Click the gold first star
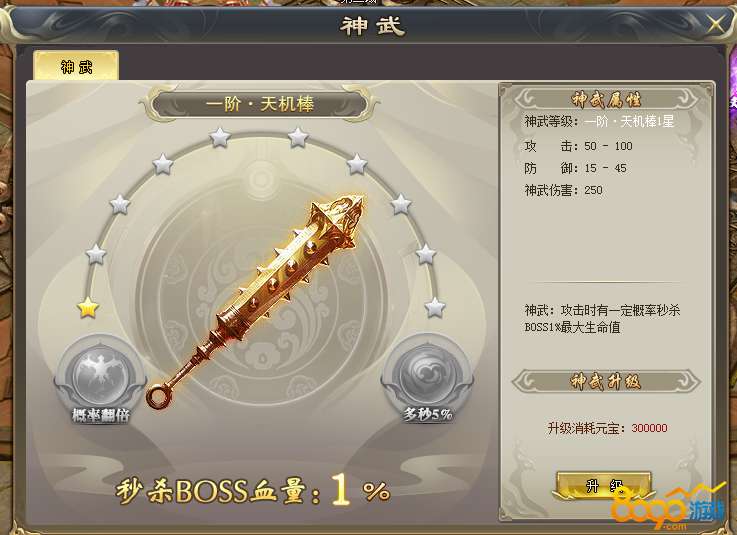The height and width of the screenshot is (535, 737). coord(88,308)
